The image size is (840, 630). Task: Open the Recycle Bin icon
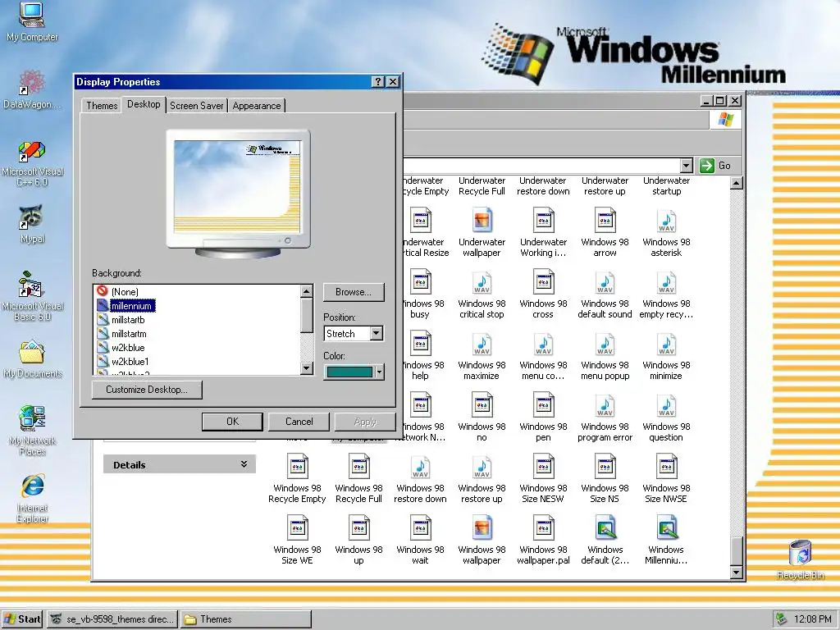pos(801,559)
